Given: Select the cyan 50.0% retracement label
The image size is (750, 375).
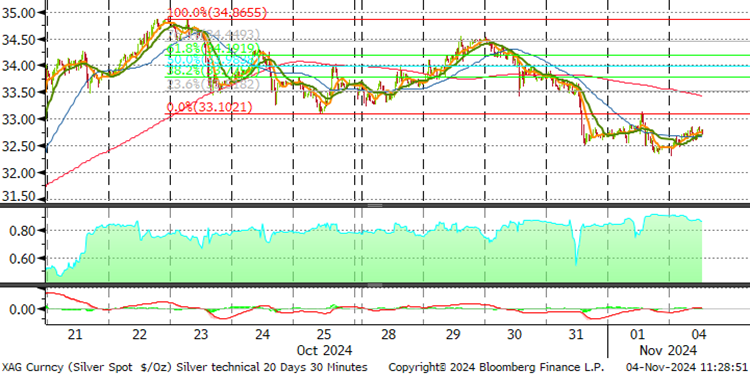Looking at the screenshot, I should coord(213,60).
